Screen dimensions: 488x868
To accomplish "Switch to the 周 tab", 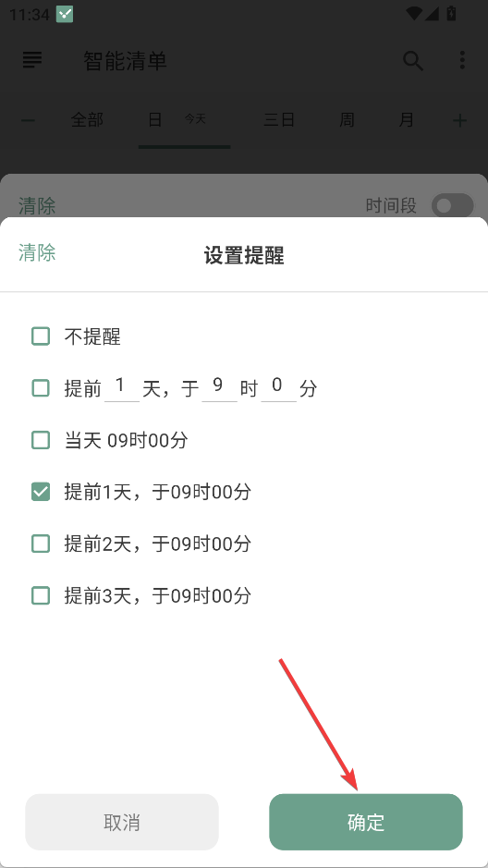I will click(x=347, y=119).
